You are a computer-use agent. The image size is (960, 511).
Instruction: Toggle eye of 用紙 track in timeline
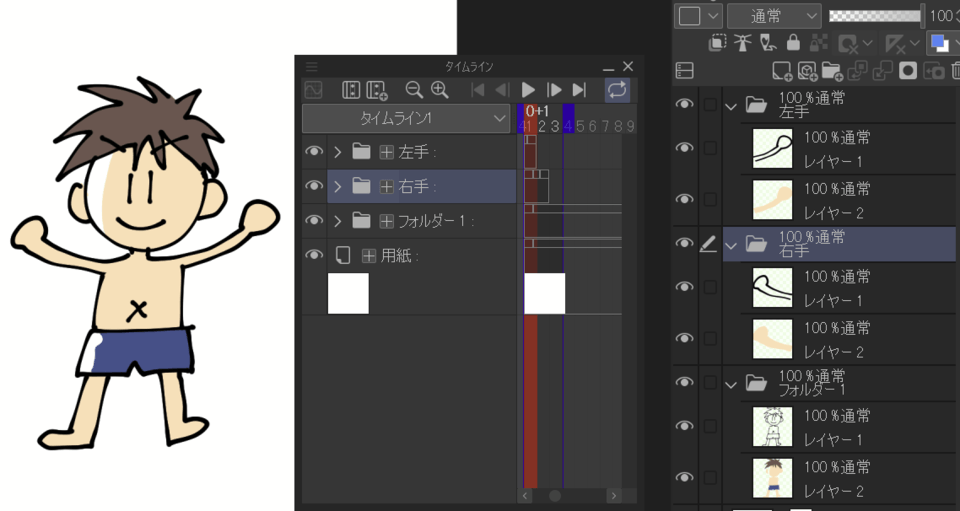(x=314, y=255)
